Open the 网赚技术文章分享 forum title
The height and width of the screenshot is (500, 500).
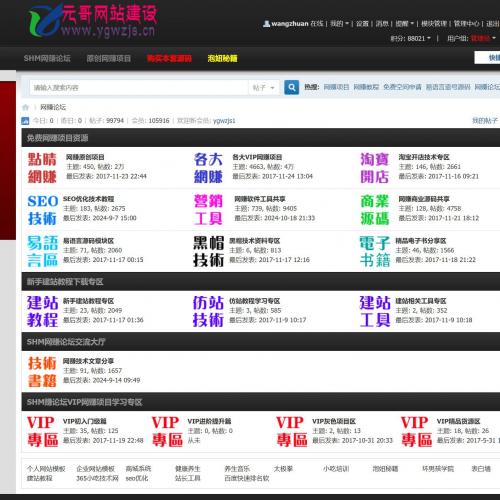pos(88,361)
